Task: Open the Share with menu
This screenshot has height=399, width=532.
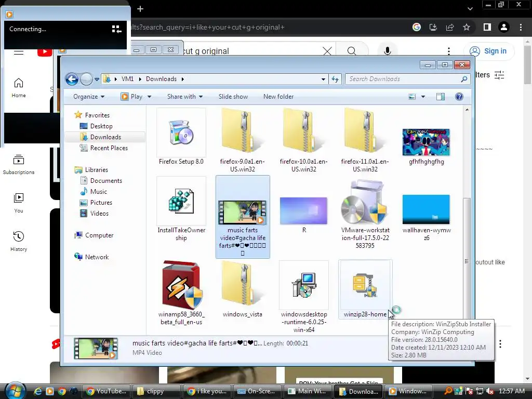Action: tap(185, 97)
